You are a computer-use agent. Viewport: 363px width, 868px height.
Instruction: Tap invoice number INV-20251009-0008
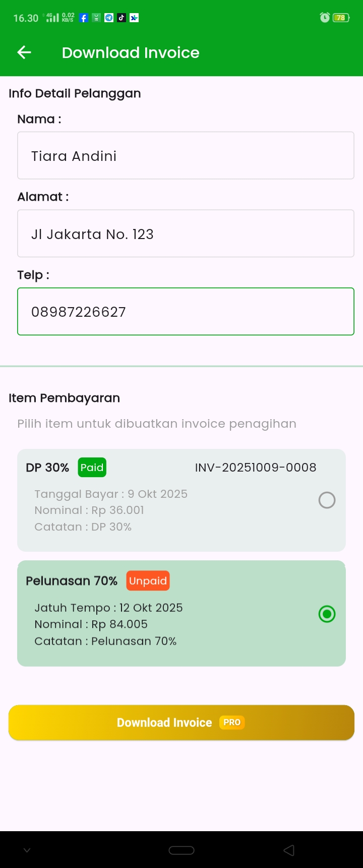click(256, 468)
